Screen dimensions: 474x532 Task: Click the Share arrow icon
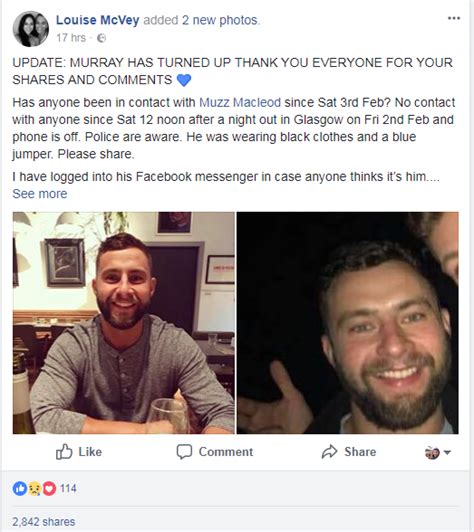(x=329, y=452)
